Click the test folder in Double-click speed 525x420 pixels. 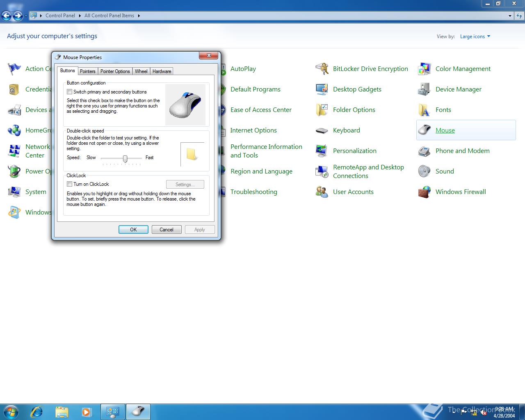pyautogui.click(x=192, y=154)
